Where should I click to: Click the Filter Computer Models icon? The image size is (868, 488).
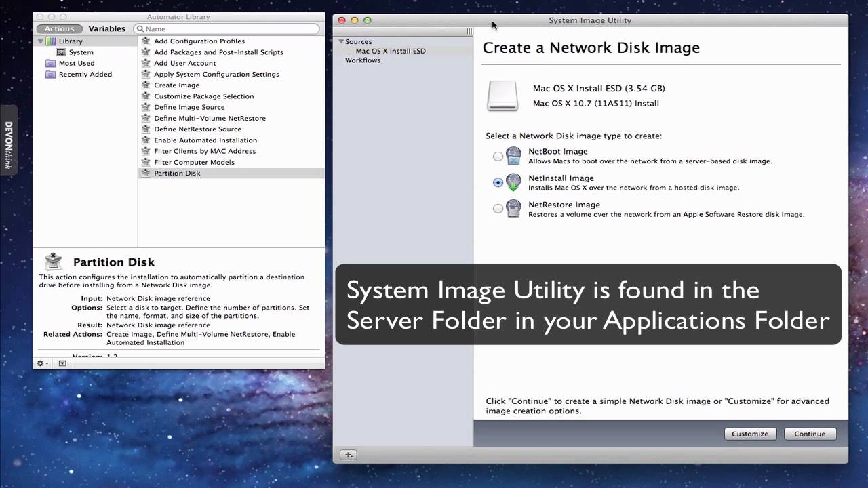click(x=146, y=162)
